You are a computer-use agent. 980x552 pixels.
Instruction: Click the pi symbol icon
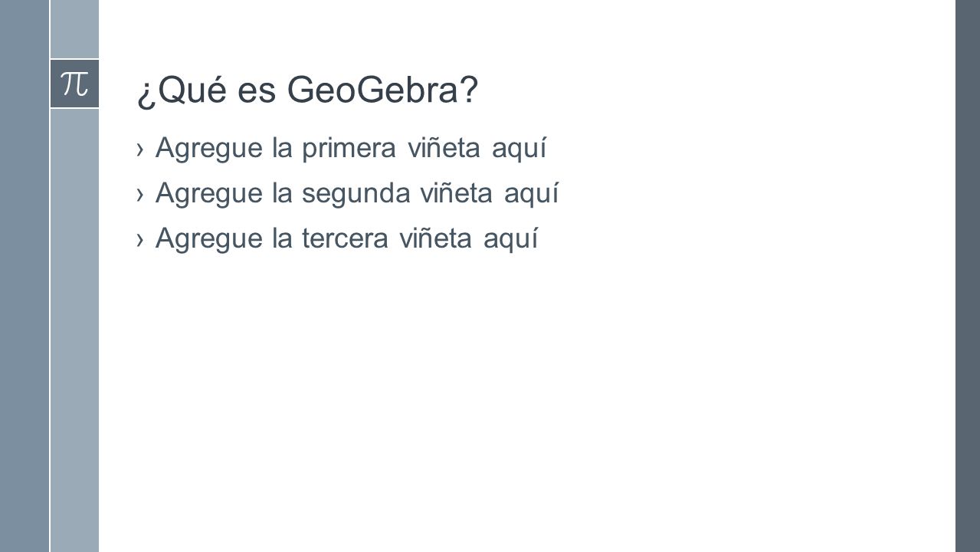[x=74, y=84]
